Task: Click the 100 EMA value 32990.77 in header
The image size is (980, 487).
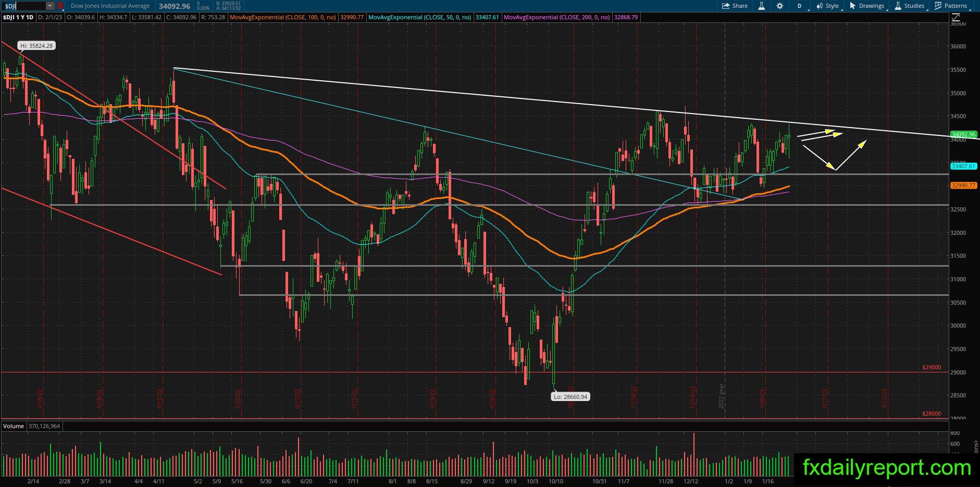Action: pyautogui.click(x=352, y=17)
